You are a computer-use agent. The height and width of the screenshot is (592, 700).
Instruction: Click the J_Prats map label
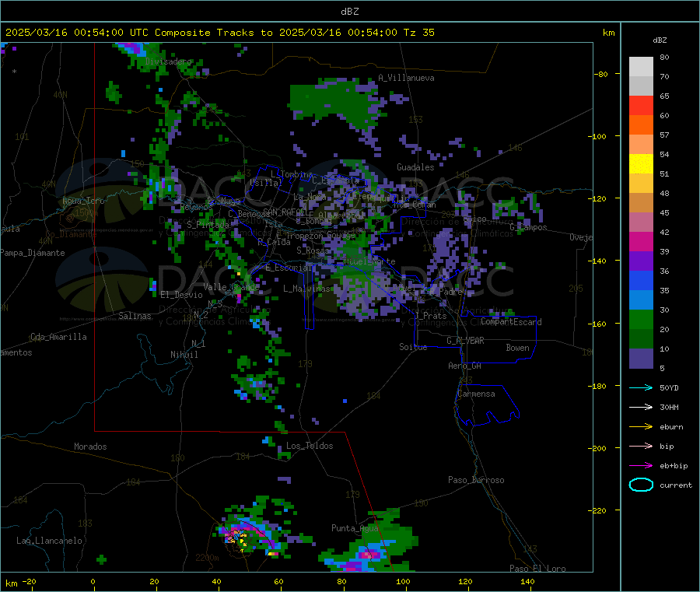point(430,316)
